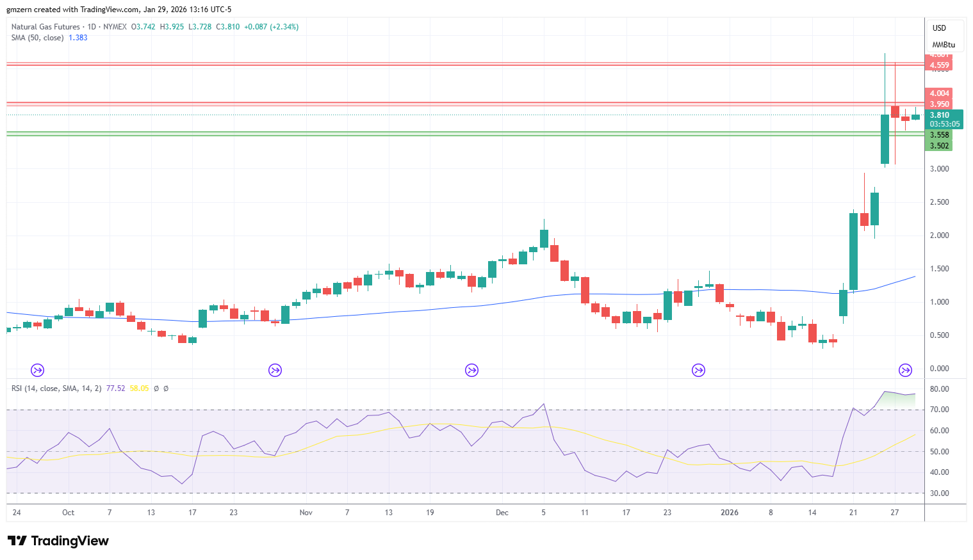Click the low price L3.728
This screenshot has height=560, width=973.
tap(200, 27)
